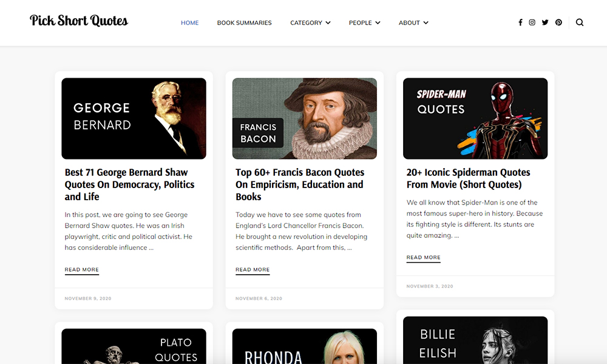This screenshot has width=607, height=364.
Task: Expand the Category dropdown menu
Action: click(x=310, y=23)
